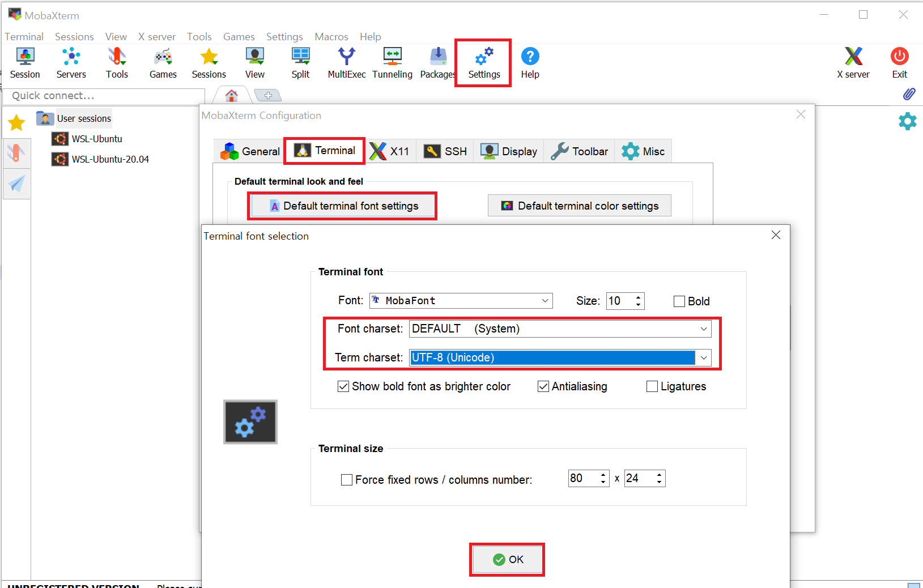
Task: Switch to the X11 configuration tab
Action: click(x=390, y=151)
